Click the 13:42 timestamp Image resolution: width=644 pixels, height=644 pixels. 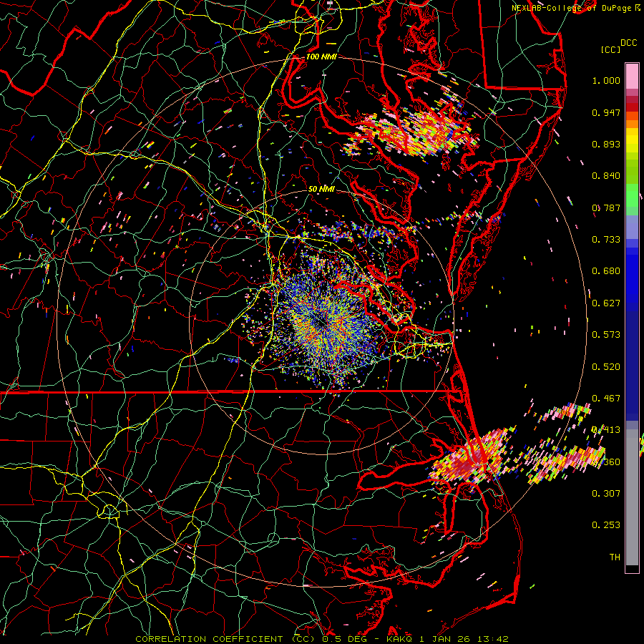493,639
